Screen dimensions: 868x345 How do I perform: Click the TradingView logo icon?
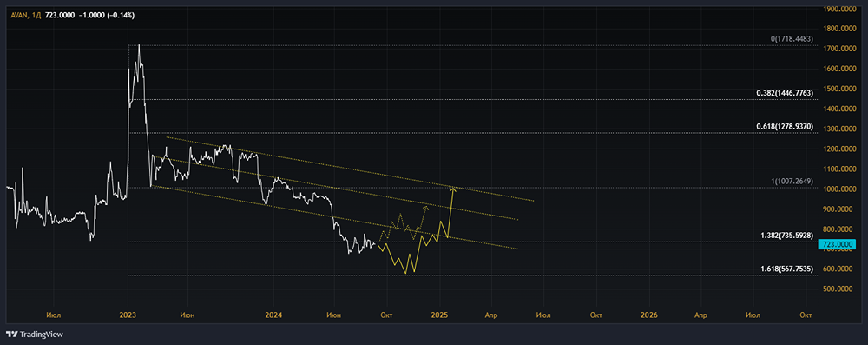[x=11, y=335]
